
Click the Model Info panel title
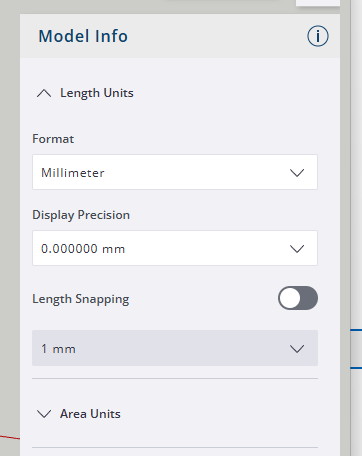(83, 36)
